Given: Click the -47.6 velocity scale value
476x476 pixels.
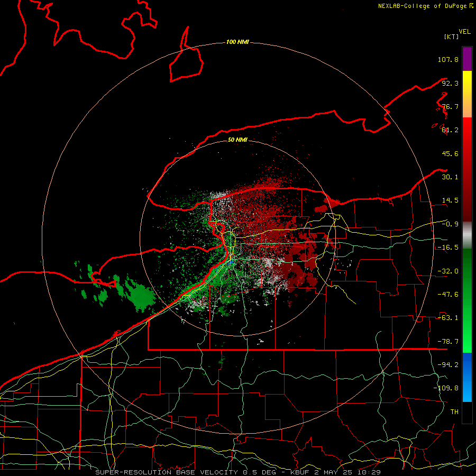Looking at the screenshot, I should click(448, 295).
